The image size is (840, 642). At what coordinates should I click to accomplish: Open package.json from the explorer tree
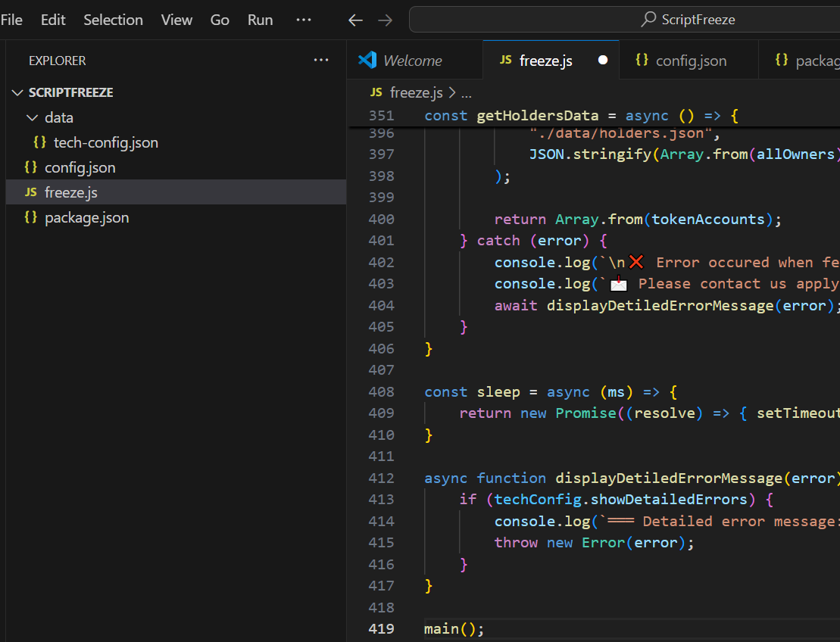[x=176, y=217]
